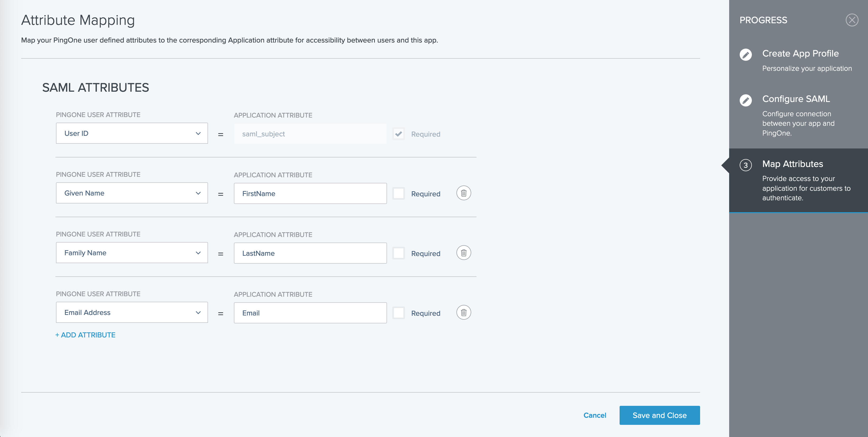Click the Configure SAML pencil icon
868x437 pixels.
(x=745, y=100)
